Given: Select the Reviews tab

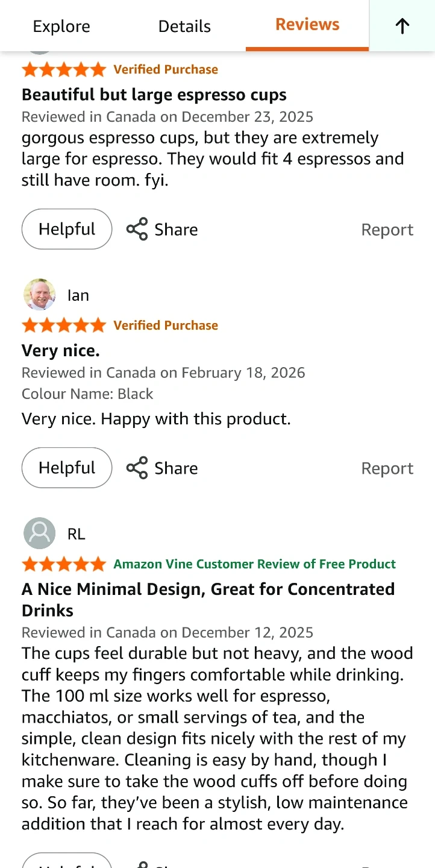Looking at the screenshot, I should click(x=307, y=25).
